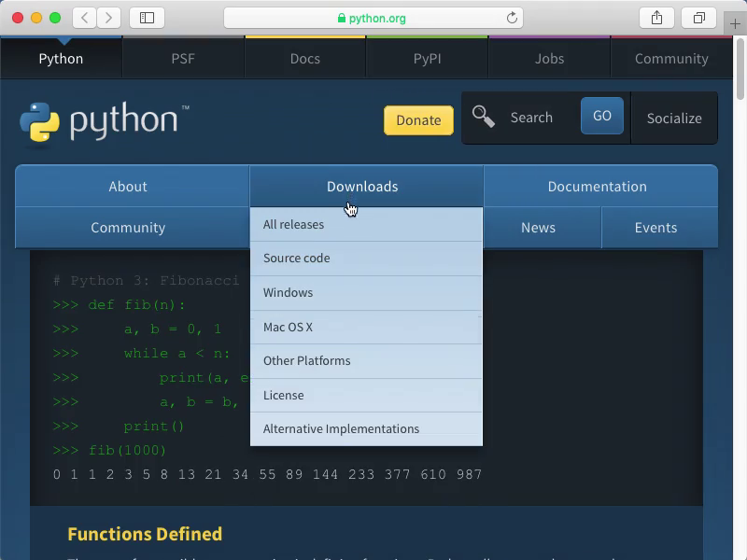Select Source code from the dropdown
Image resolution: width=747 pixels, height=560 pixels.
pos(296,259)
